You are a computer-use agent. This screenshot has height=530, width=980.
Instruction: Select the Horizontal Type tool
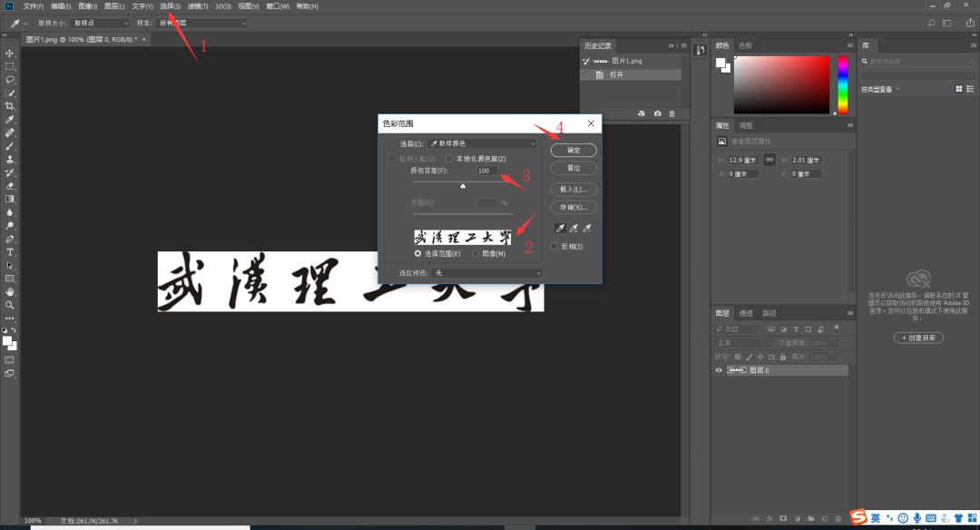click(x=9, y=252)
